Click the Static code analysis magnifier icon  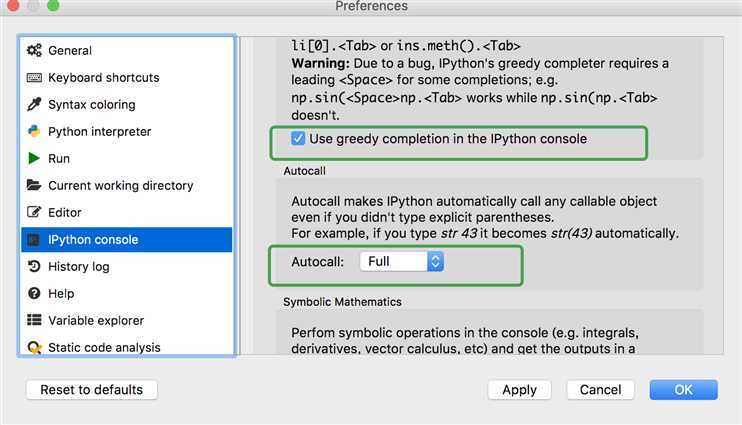pyautogui.click(x=34, y=347)
